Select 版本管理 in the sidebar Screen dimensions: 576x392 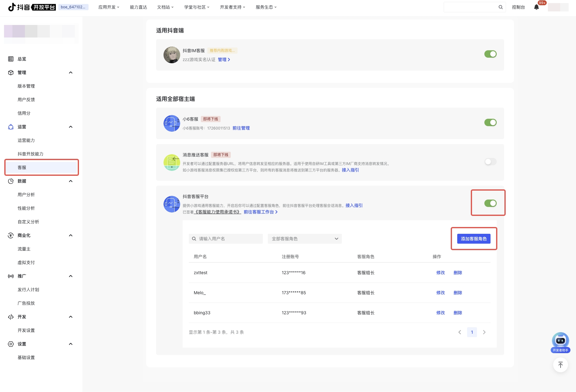tap(26, 86)
